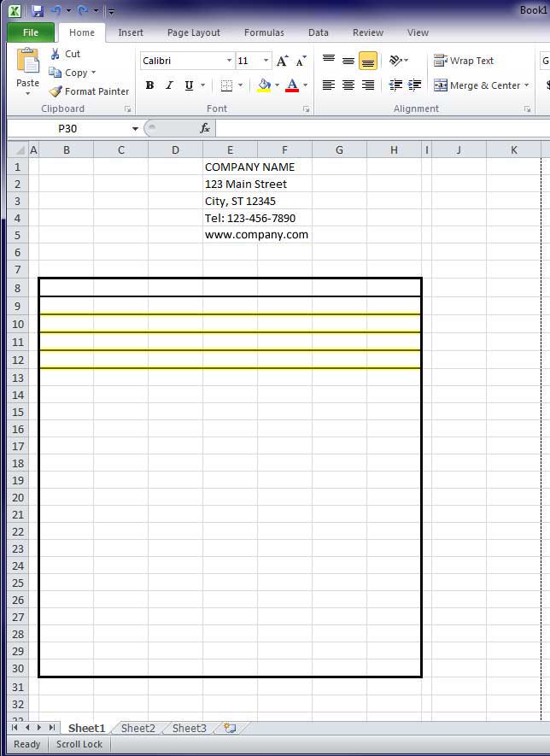Open the File tab
Image resolution: width=550 pixels, height=756 pixels.
[31, 32]
